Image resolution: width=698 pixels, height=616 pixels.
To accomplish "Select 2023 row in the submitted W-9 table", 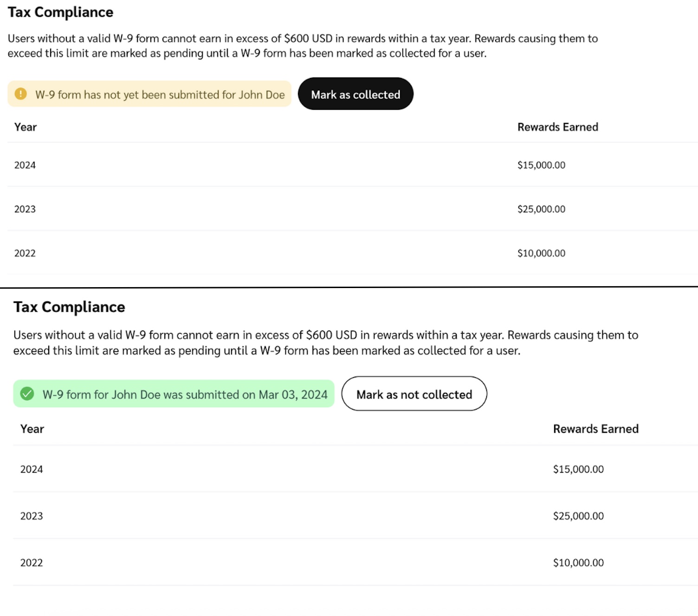I will [32, 516].
